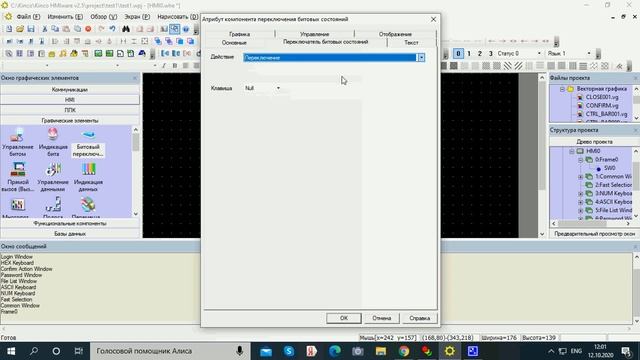Click the Save diskette toolbar icon

pos(31,29)
